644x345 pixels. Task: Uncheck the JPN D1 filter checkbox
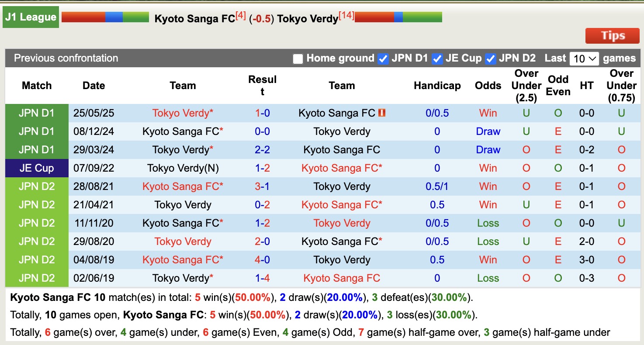(383, 58)
